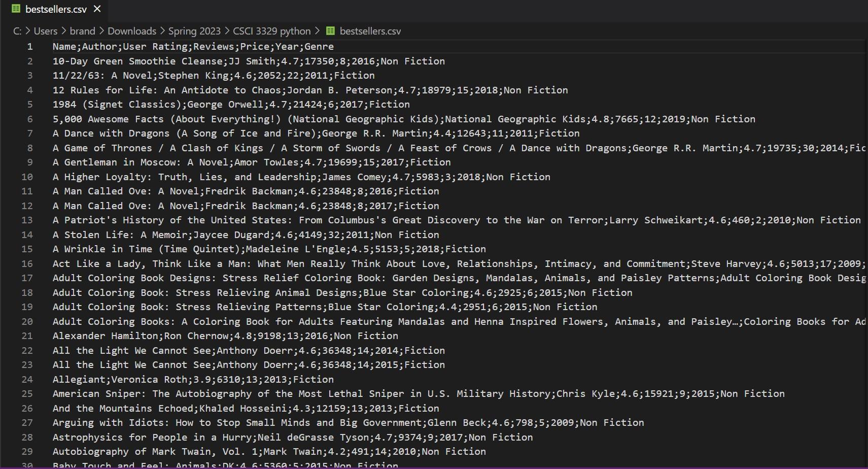Viewport: 868px width, 469px height.
Task: Click the CSV file icon on the bestsellers.csv tab
Action: [x=17, y=9]
